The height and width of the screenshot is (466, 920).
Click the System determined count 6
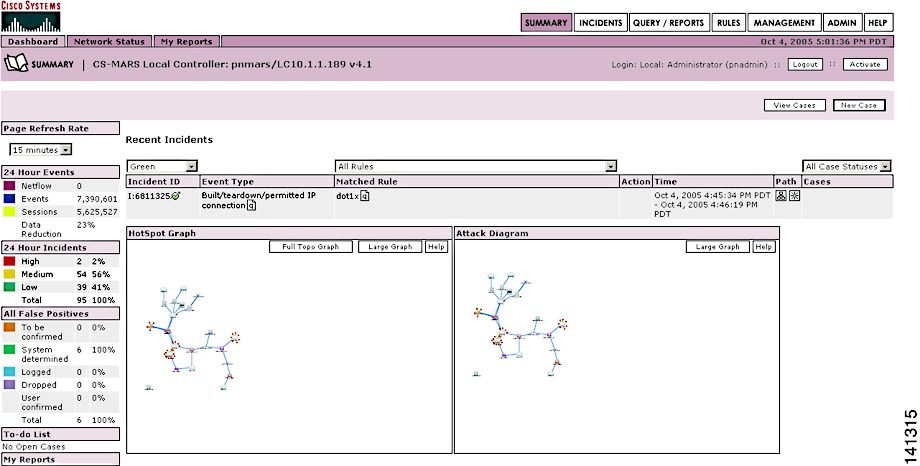tap(80, 350)
